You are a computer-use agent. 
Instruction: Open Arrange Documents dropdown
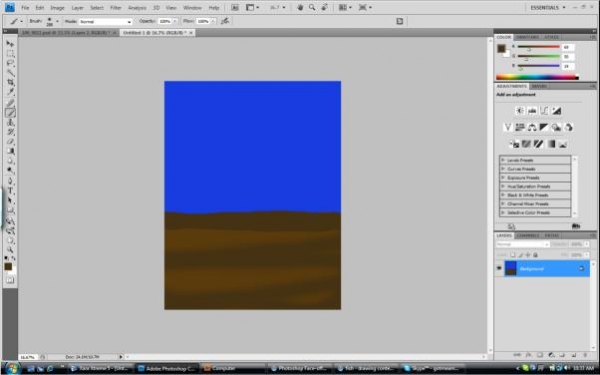tap(346, 7)
